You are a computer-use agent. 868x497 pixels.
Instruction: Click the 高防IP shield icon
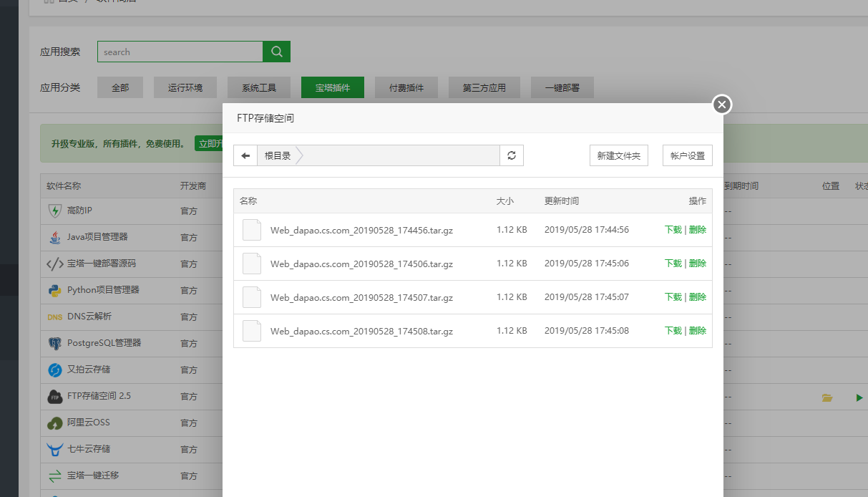[x=55, y=211]
